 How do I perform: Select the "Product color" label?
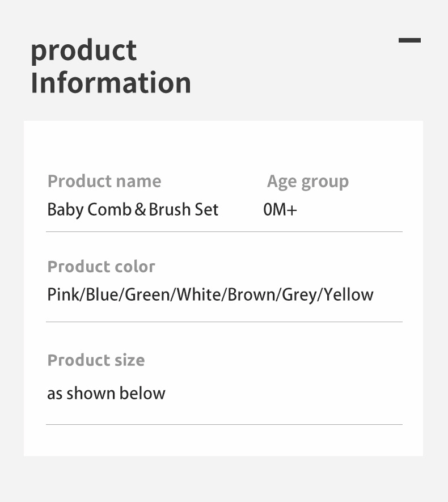click(101, 267)
